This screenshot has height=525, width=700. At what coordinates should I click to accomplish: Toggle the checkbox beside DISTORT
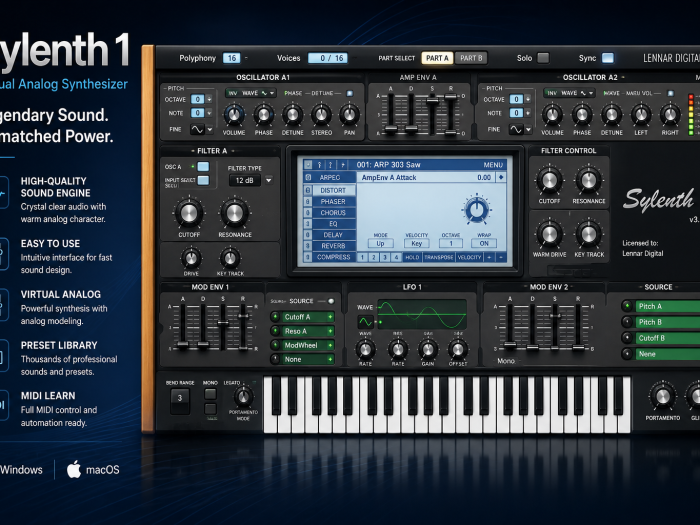click(308, 190)
